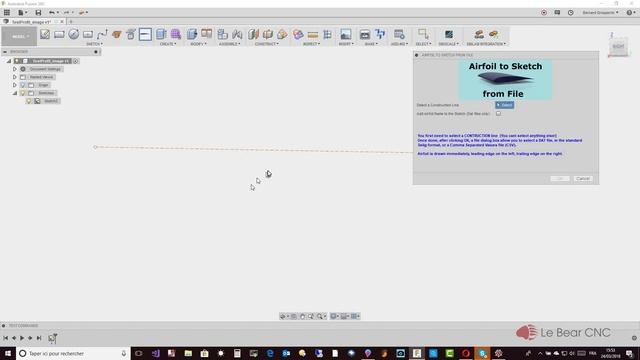Viewport: 640px width, 360px height.
Task: Open the Opera browser taskbar icon
Action: point(466,353)
